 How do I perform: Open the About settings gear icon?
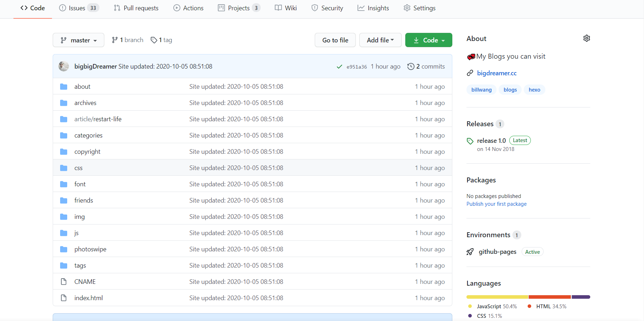point(586,38)
